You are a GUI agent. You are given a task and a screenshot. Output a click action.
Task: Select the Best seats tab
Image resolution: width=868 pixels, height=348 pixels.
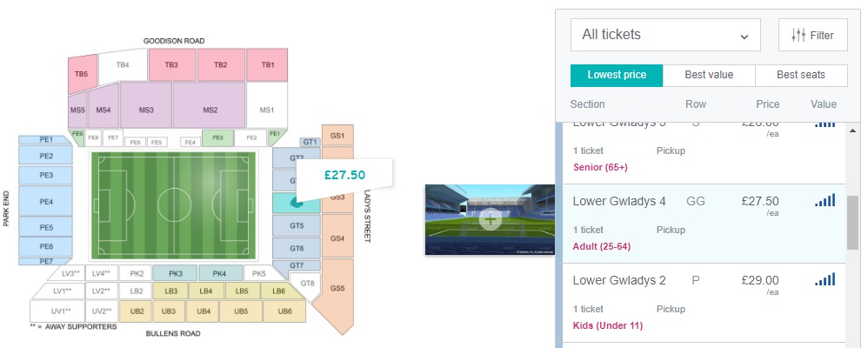point(801,76)
